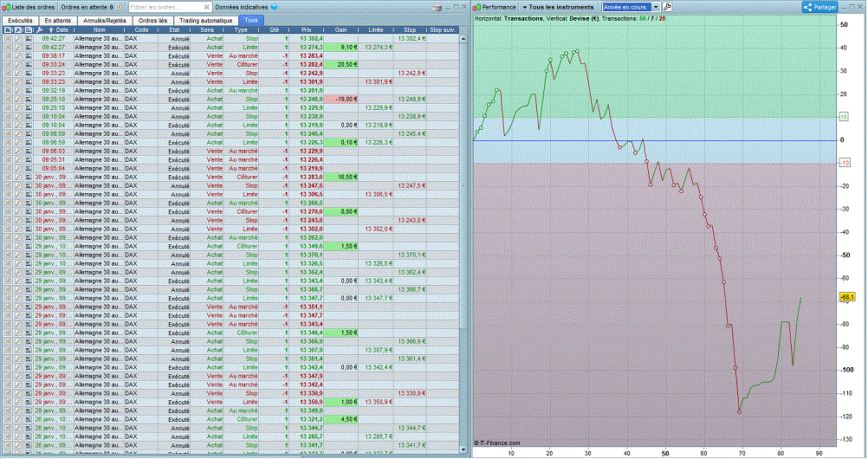868x459 pixels.
Task: Click the 13 283,4 price cell
Action: point(307,56)
